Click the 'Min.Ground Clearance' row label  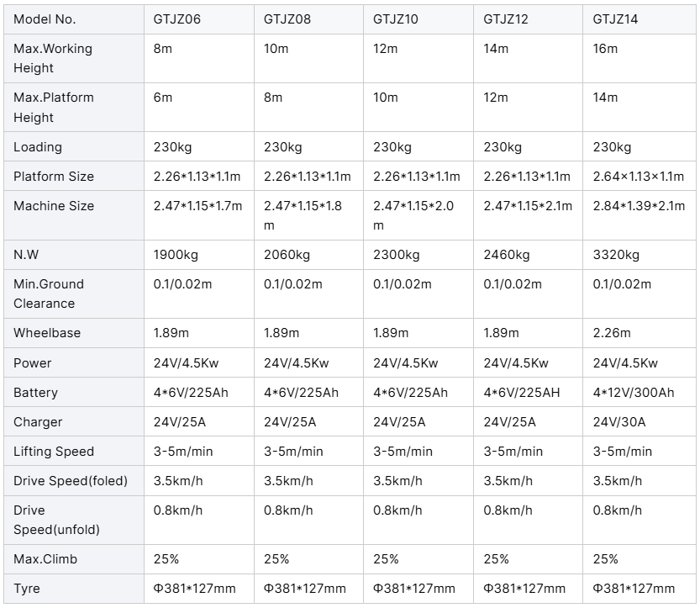49,293
